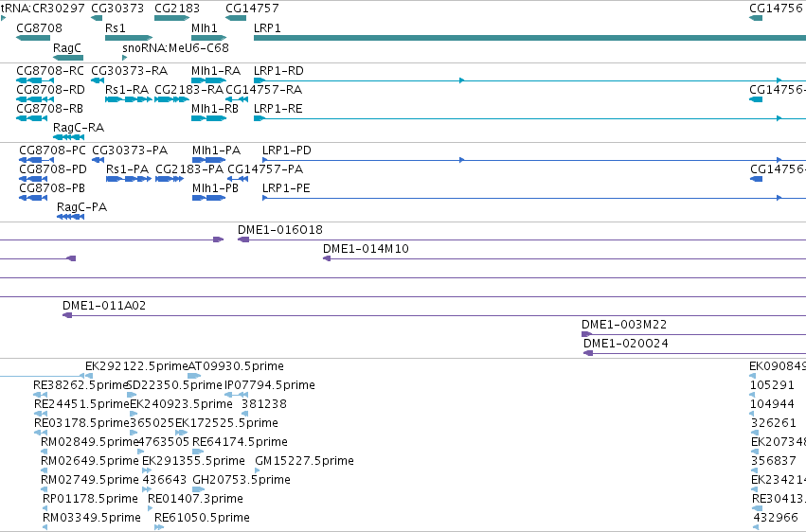Screen dimensions: 806x532
Task: Select BAC clone DME1-014M10
Action: click(366, 249)
